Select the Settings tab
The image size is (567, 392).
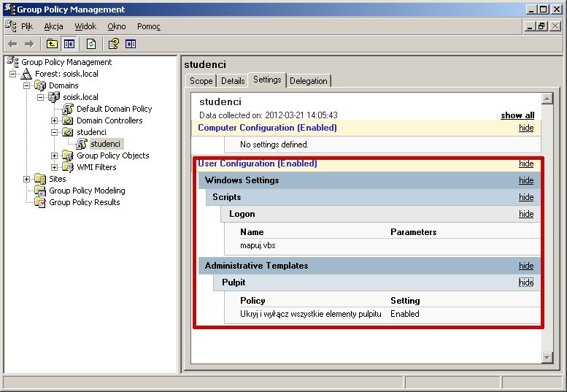click(x=267, y=80)
